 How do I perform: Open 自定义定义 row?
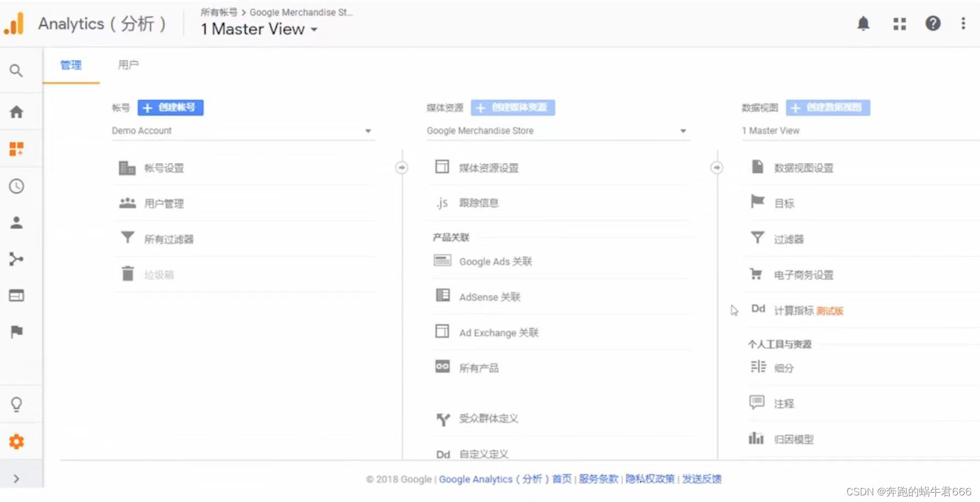560,454
